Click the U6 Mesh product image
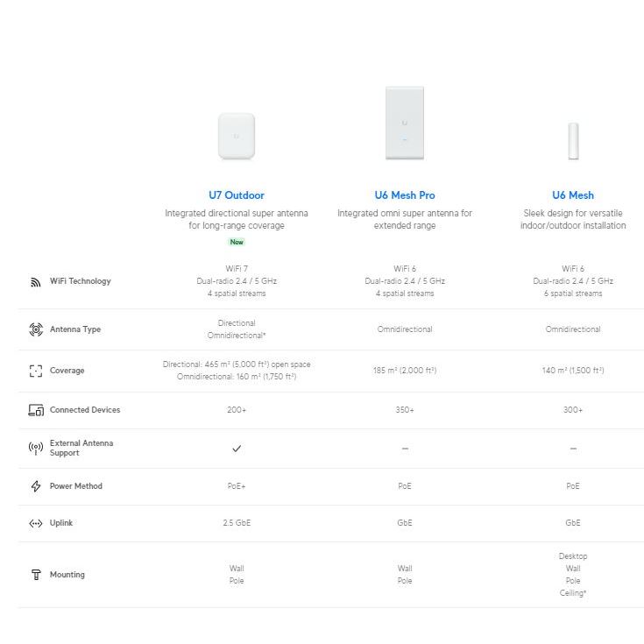Image resolution: width=644 pixels, height=644 pixels. click(573, 140)
